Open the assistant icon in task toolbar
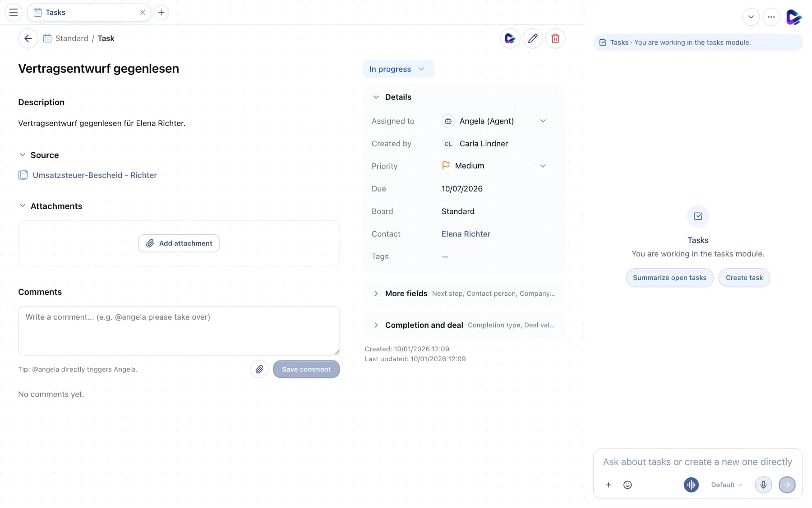The width and height of the screenshot is (812, 508). pyautogui.click(x=510, y=38)
